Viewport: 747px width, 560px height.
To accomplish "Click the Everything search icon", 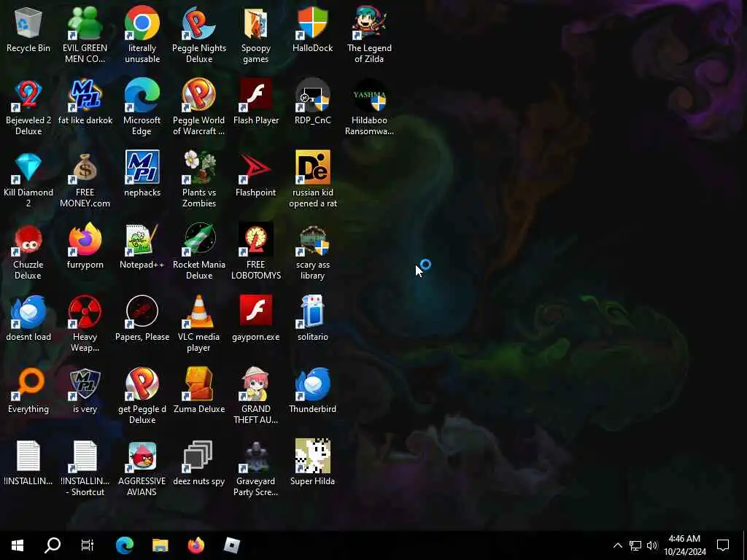I will 28,391.
